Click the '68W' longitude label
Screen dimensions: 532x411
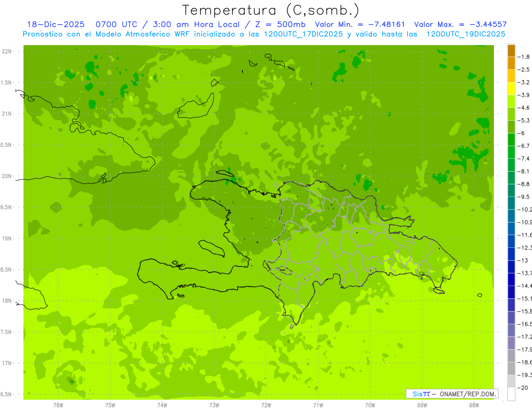[x=474, y=405]
